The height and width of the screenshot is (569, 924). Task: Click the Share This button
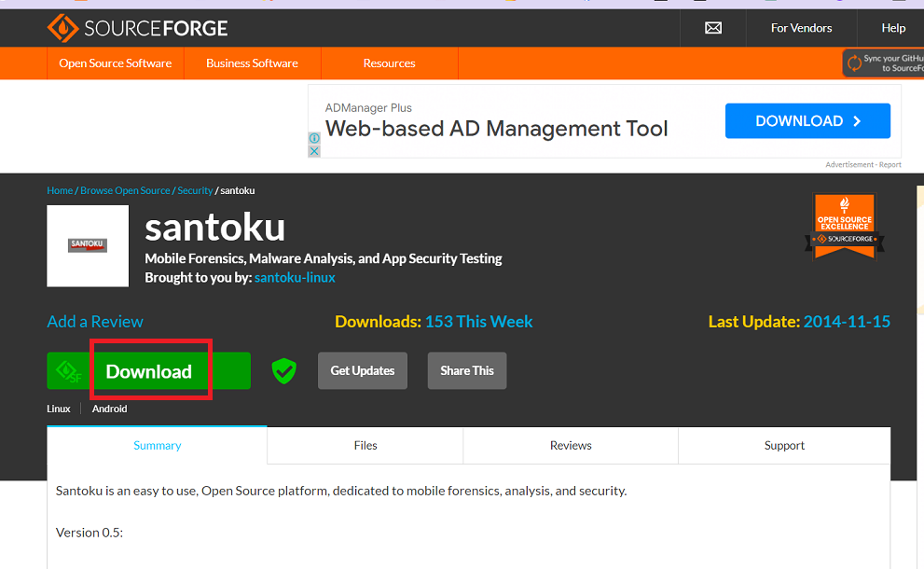(467, 371)
